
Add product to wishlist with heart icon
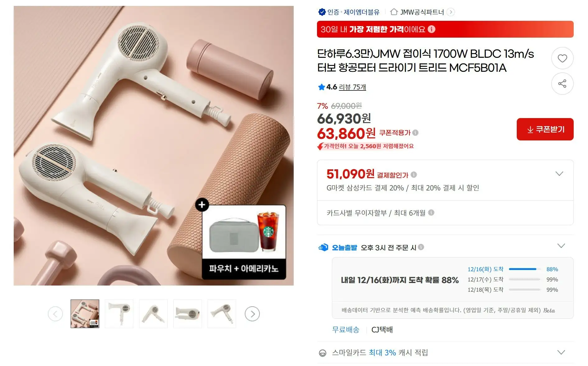click(562, 58)
